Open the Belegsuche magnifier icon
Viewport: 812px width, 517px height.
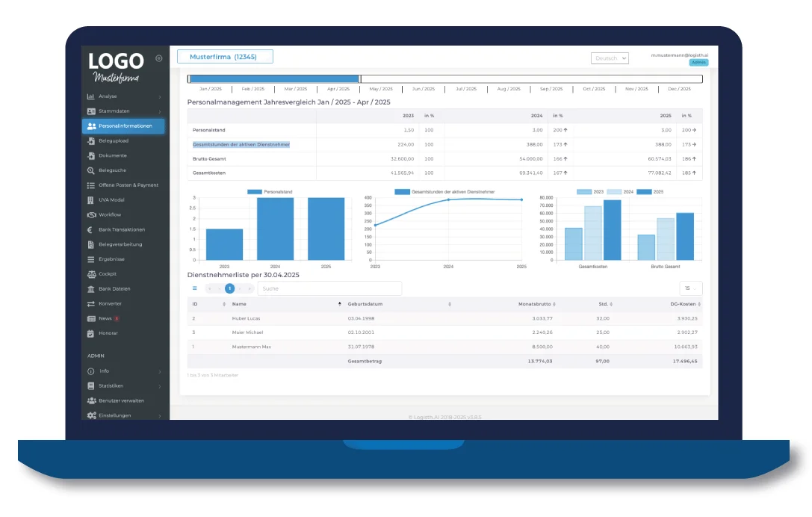click(90, 170)
